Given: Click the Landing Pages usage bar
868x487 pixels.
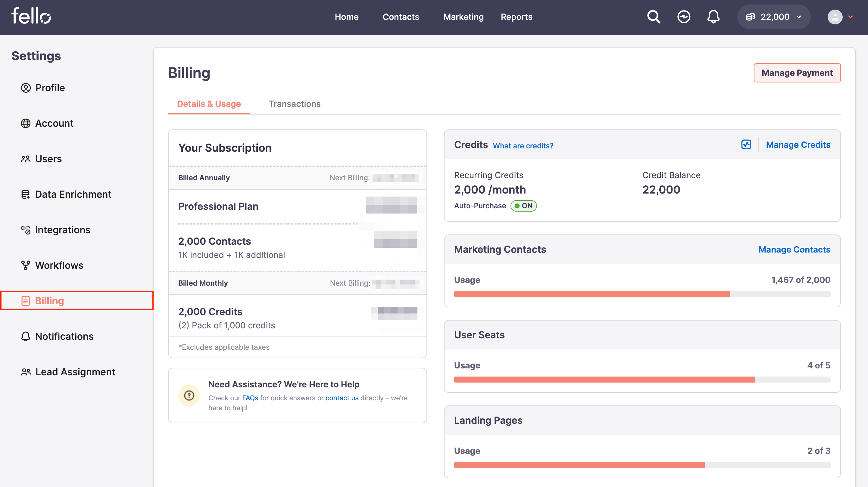Looking at the screenshot, I should (x=642, y=465).
